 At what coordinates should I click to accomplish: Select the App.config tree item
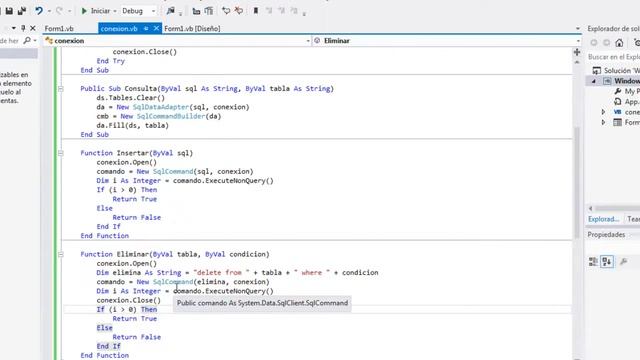coord(627,102)
